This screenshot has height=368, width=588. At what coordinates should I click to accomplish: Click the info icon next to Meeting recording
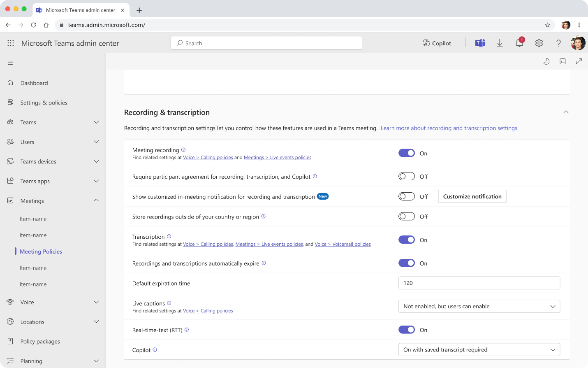tap(183, 150)
